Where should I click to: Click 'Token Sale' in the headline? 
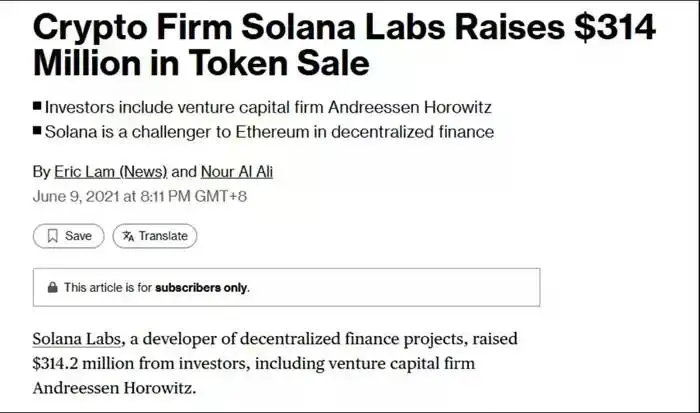pos(279,63)
